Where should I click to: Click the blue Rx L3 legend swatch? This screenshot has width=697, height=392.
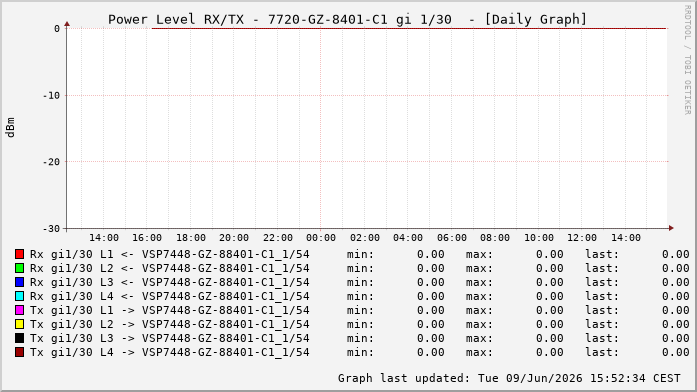click(19, 282)
